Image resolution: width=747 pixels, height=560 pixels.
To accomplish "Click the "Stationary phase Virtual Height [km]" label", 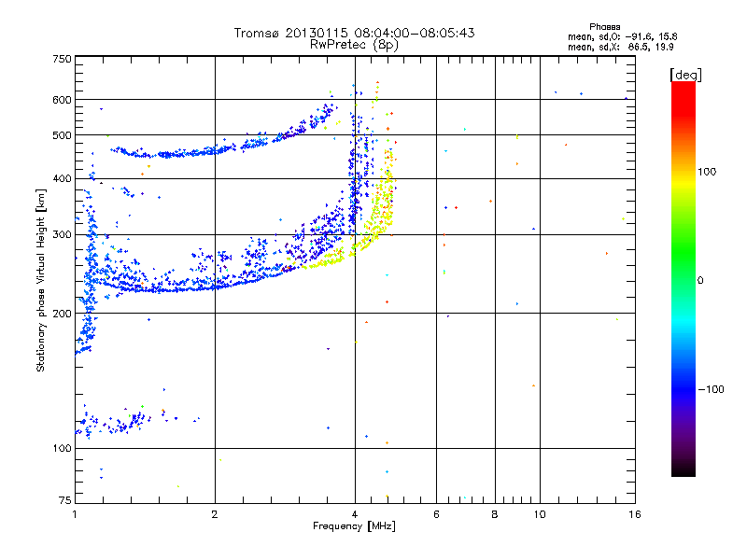I will click(x=41, y=281).
